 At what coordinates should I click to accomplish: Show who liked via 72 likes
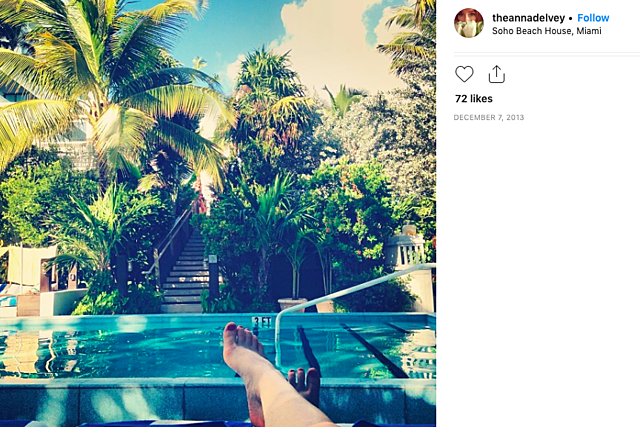tap(473, 99)
